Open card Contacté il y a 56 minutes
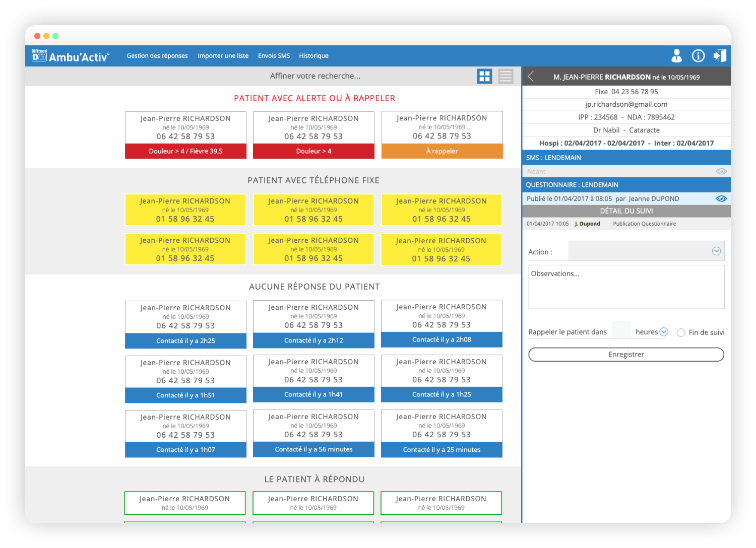Image resolution: width=756 pixels, height=548 pixels. tap(313, 433)
